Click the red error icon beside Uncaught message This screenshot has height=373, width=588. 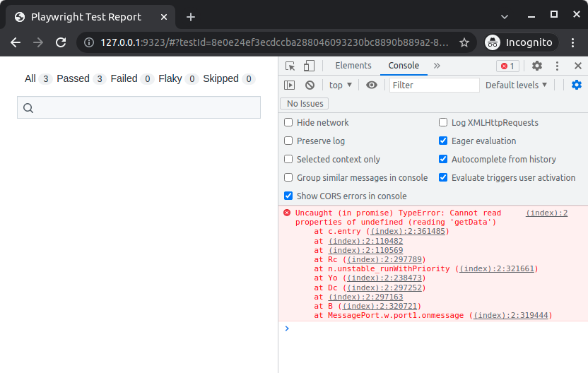(x=287, y=213)
